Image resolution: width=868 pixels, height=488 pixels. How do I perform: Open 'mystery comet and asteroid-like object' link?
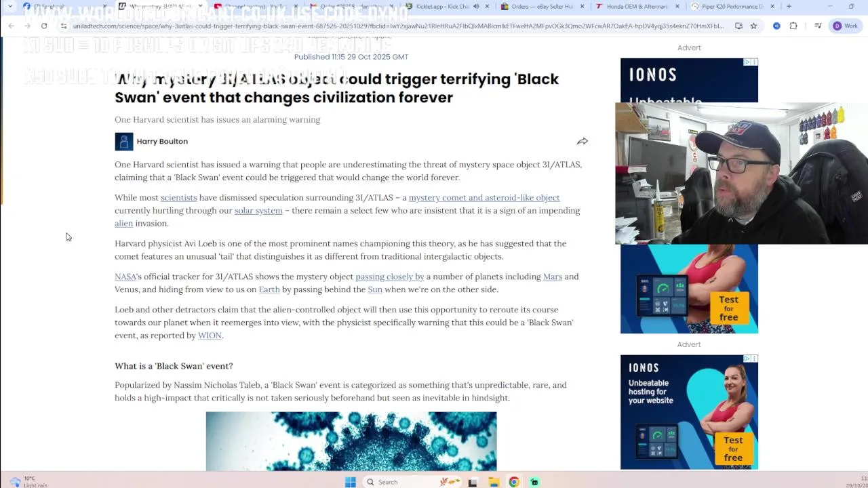click(484, 197)
